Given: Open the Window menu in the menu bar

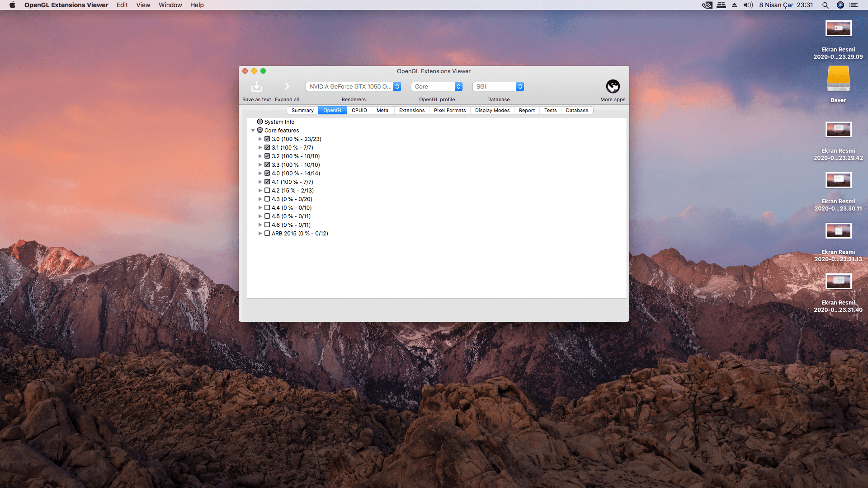Looking at the screenshot, I should (x=170, y=5).
